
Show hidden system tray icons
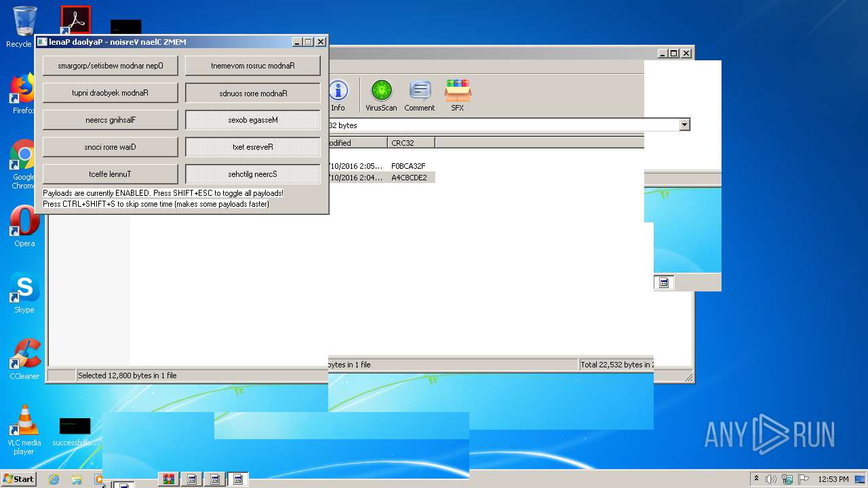[757, 479]
